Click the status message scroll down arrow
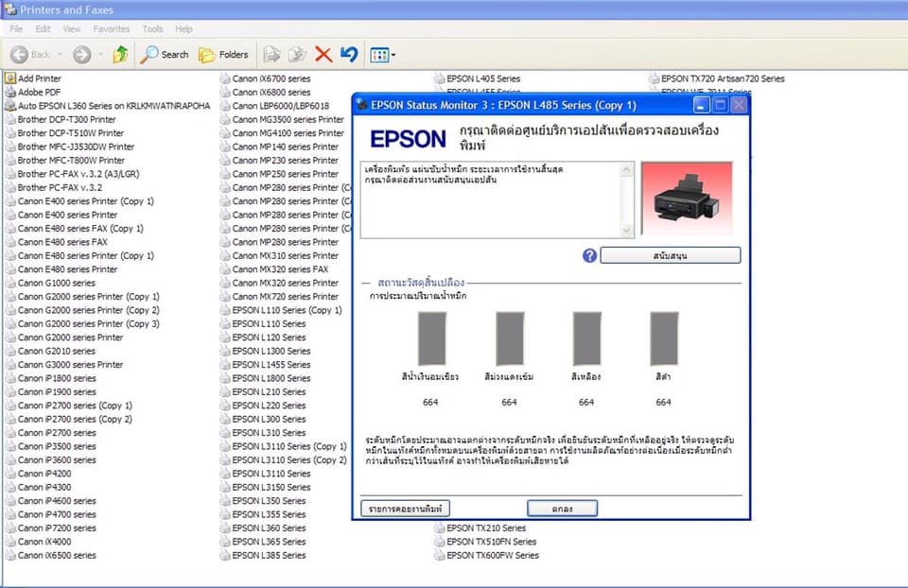 click(626, 231)
